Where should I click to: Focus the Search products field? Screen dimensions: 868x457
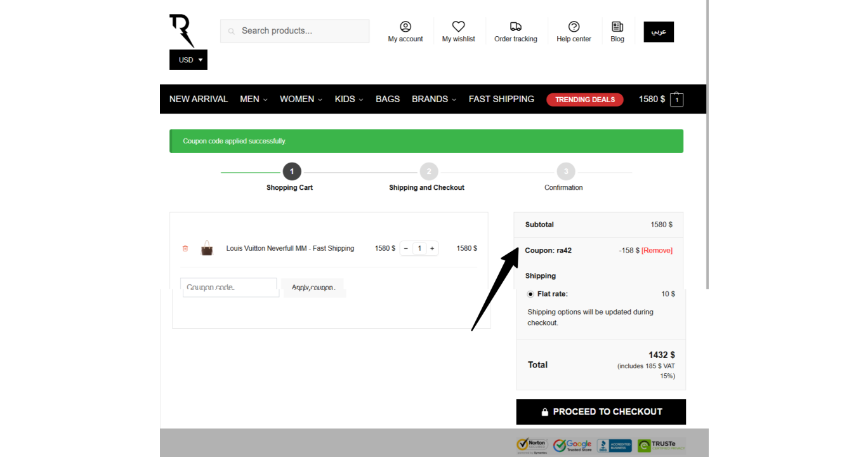click(x=294, y=30)
